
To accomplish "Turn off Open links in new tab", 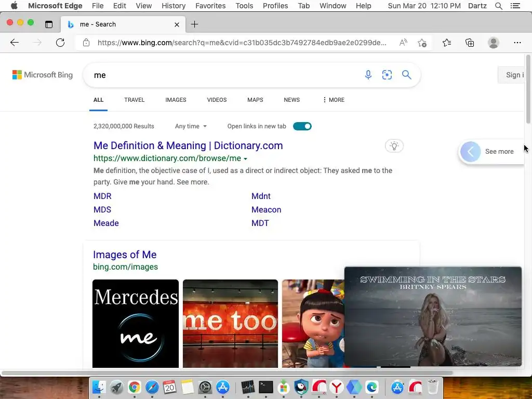I will (x=302, y=126).
